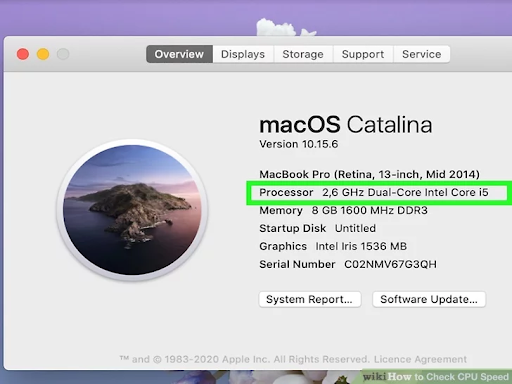Select the Service tab
This screenshot has height=384, width=512.
click(x=422, y=54)
